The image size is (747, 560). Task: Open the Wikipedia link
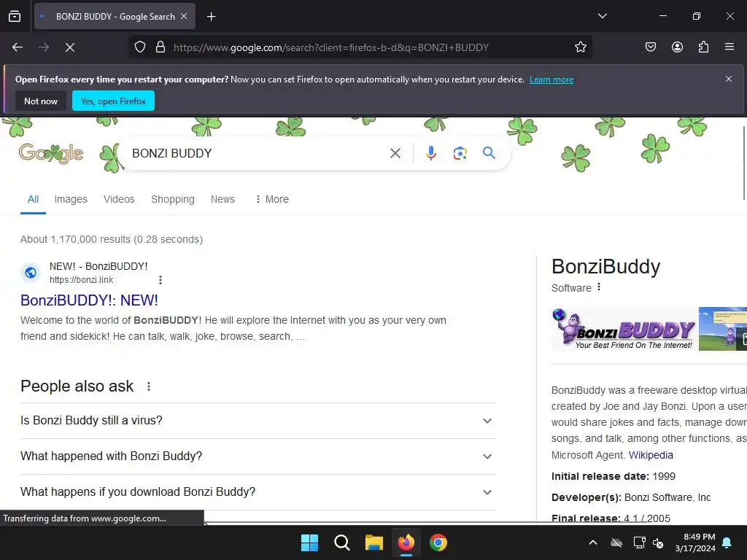click(x=651, y=455)
